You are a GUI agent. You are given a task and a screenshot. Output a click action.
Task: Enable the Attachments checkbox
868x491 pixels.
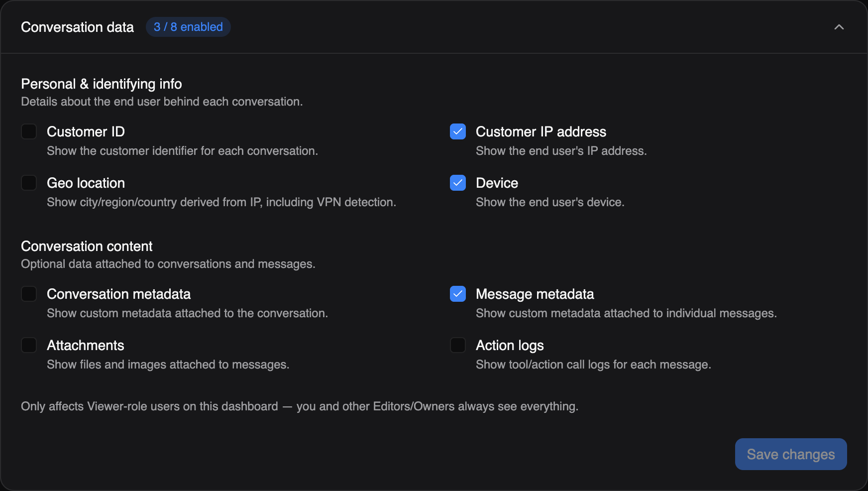pos(29,345)
